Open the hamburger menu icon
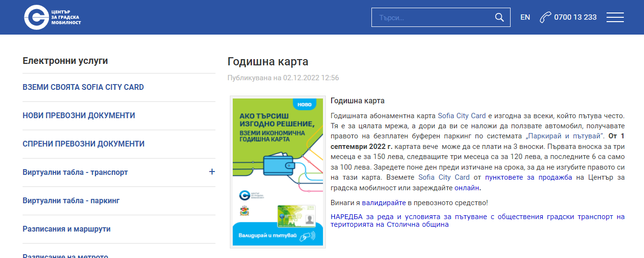 coord(615,17)
